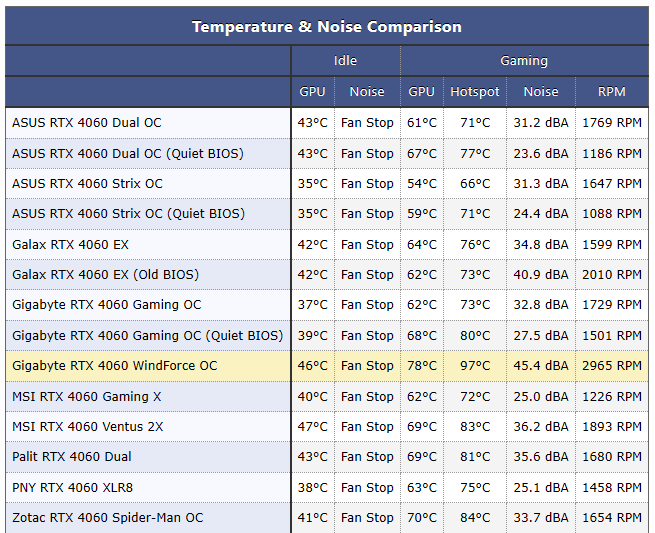655x533 pixels.
Task: Select the PNY RTX 4060 XLR8 name
Action: [x=72, y=488]
